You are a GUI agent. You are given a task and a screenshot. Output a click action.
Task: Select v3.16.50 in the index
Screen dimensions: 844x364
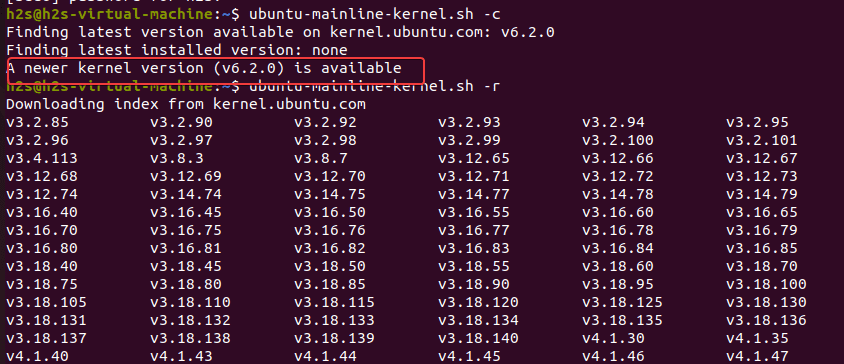point(330,213)
